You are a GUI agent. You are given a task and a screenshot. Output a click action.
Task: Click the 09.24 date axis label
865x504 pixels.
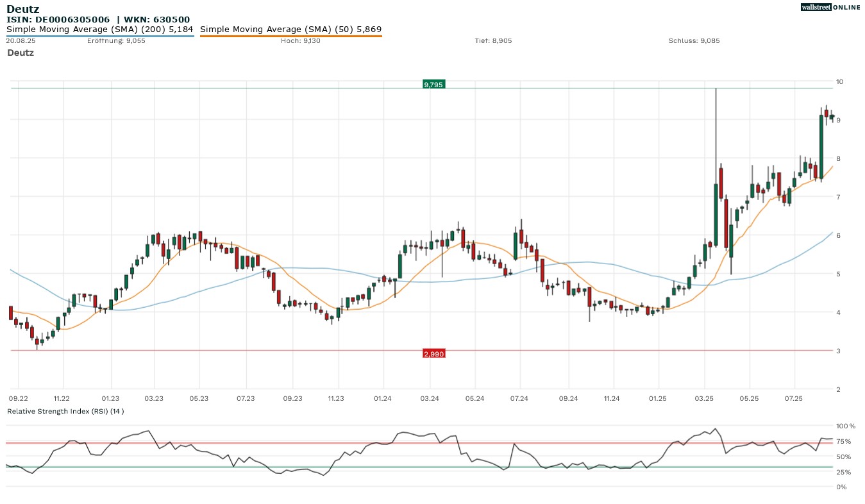pyautogui.click(x=568, y=399)
